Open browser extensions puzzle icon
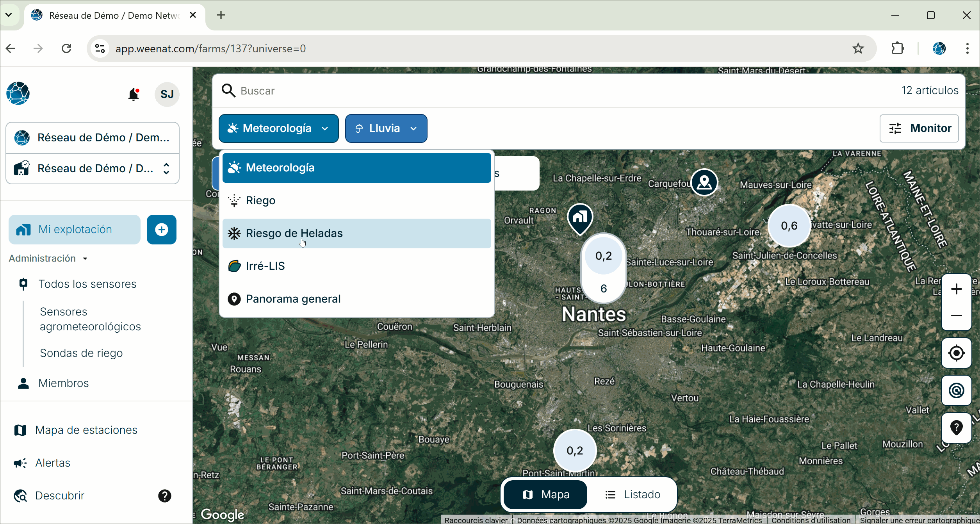 (898, 48)
